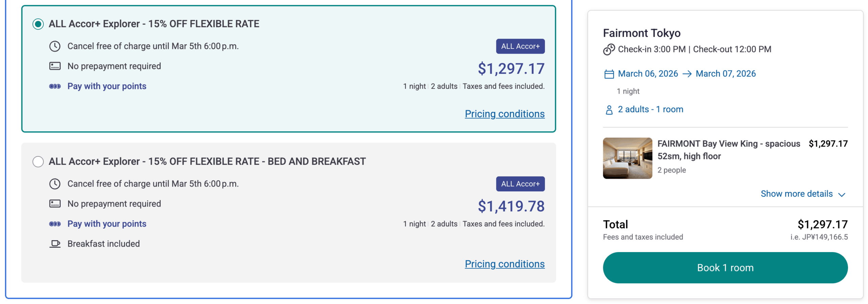Image resolution: width=868 pixels, height=304 pixels.
Task: Open the March 06, 2026 date selector
Action: click(x=648, y=74)
